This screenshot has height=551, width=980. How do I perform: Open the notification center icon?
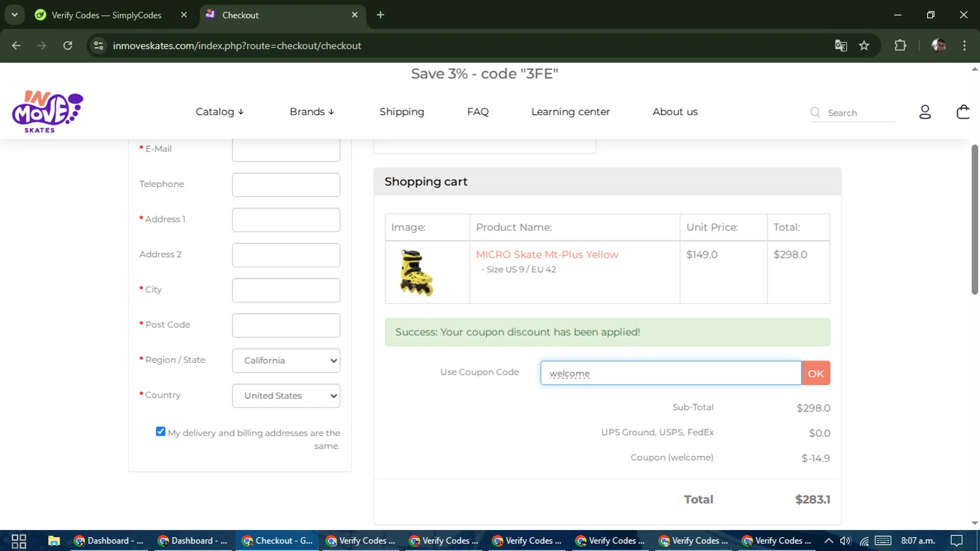pos(957,541)
